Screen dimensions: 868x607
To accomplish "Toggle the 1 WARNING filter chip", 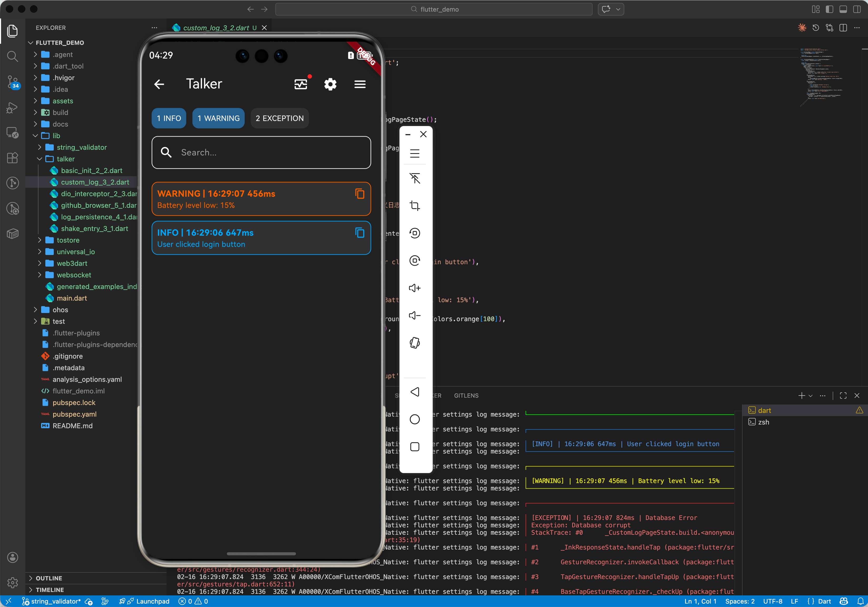I will point(218,118).
